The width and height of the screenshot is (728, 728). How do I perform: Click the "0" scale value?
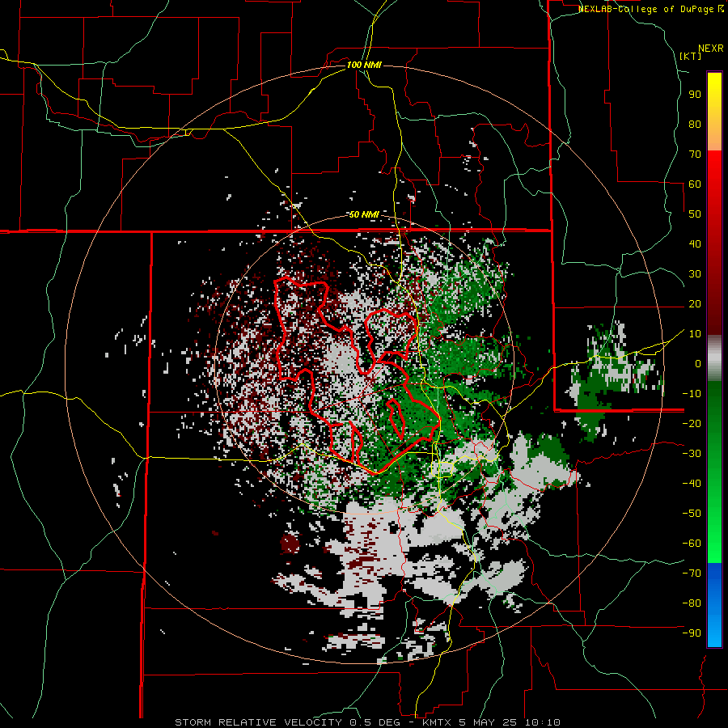[698, 363]
